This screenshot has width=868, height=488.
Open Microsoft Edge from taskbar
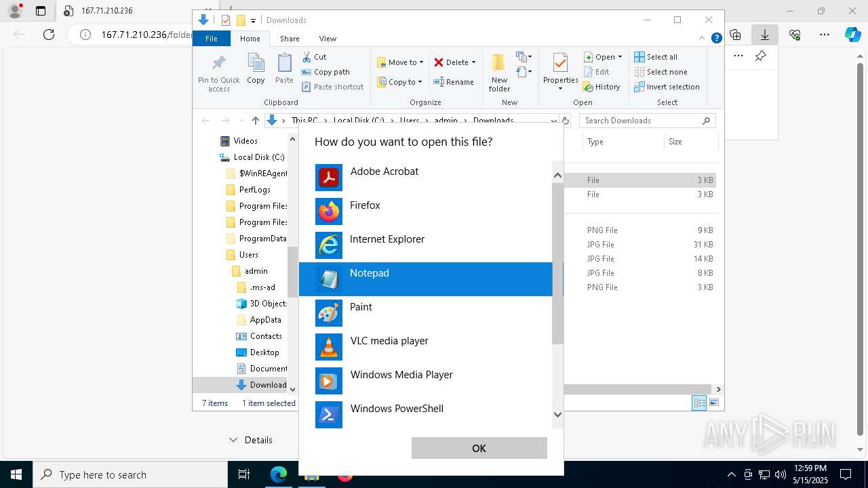[x=279, y=474]
